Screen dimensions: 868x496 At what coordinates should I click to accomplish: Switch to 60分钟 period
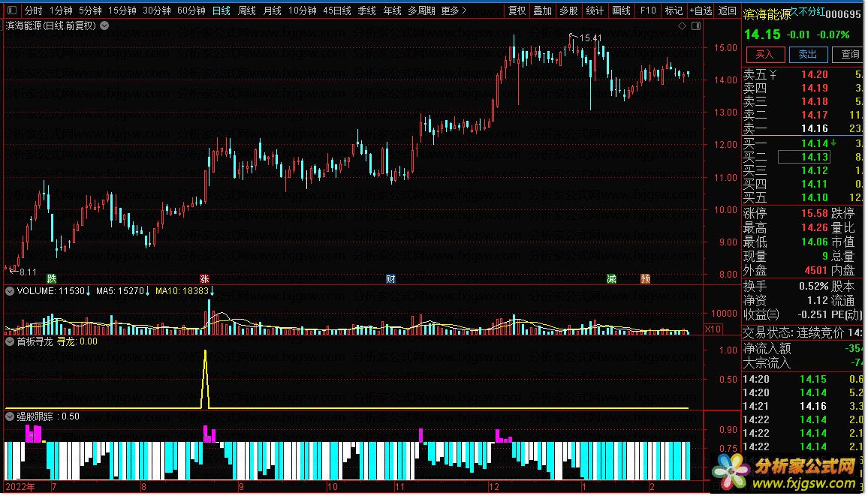tap(191, 11)
